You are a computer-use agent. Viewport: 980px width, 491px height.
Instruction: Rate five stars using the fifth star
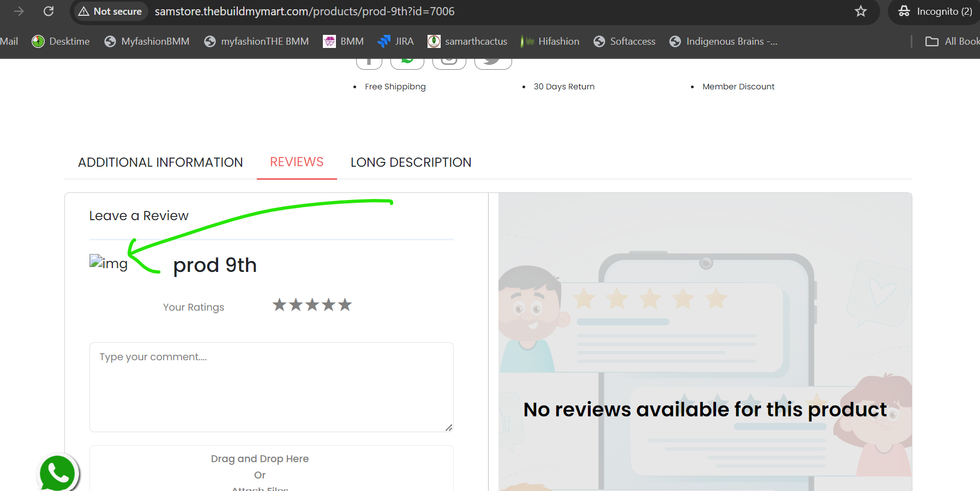[345, 305]
